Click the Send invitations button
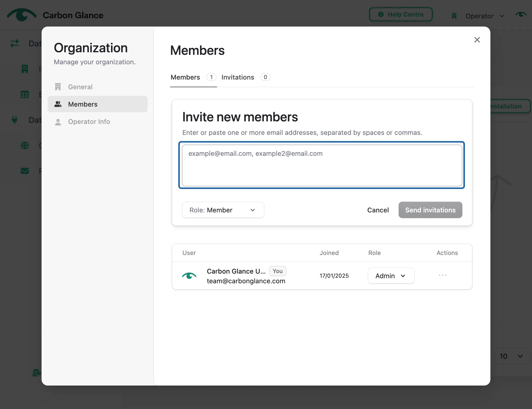 (x=430, y=210)
